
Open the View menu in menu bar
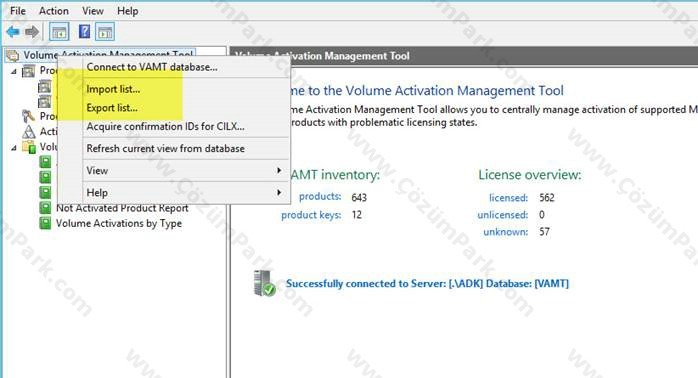pos(93,11)
